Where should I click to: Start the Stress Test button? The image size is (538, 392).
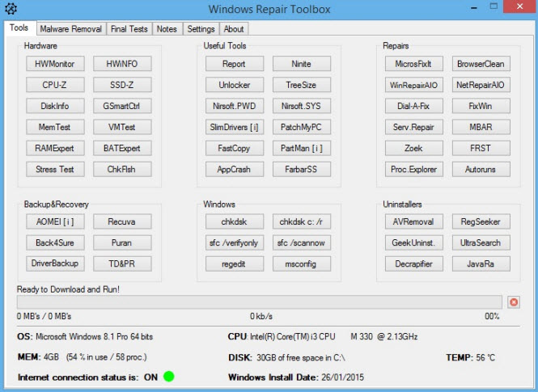[x=55, y=169]
